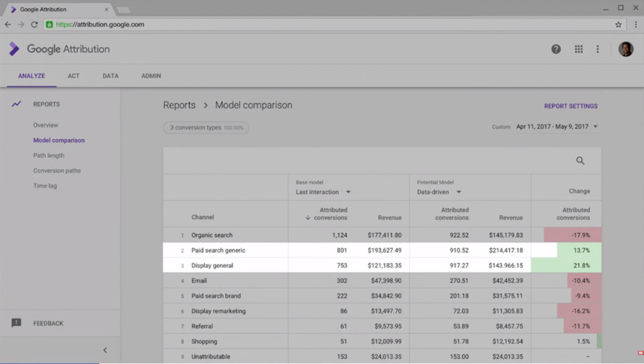Viewport: 644px width, 364px height.
Task: Click the 917.27 attributed conversions value
Action: click(x=459, y=265)
